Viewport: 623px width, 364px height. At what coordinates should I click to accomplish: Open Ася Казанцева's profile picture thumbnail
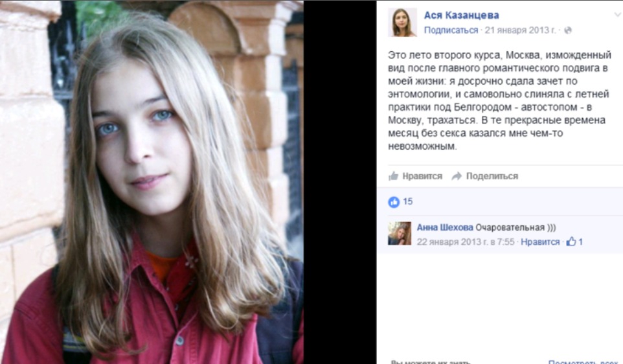point(402,22)
